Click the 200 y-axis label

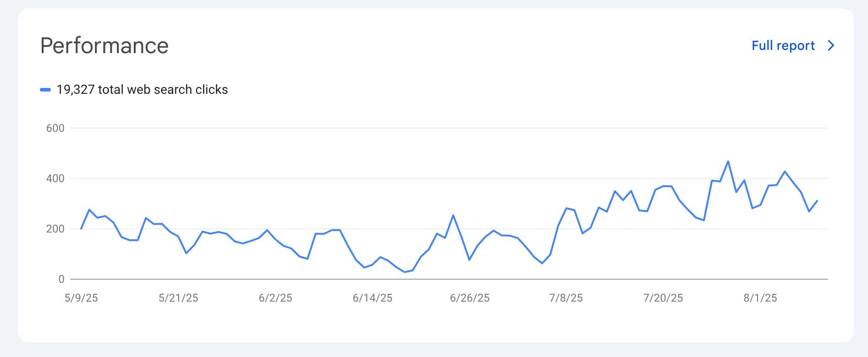click(55, 229)
